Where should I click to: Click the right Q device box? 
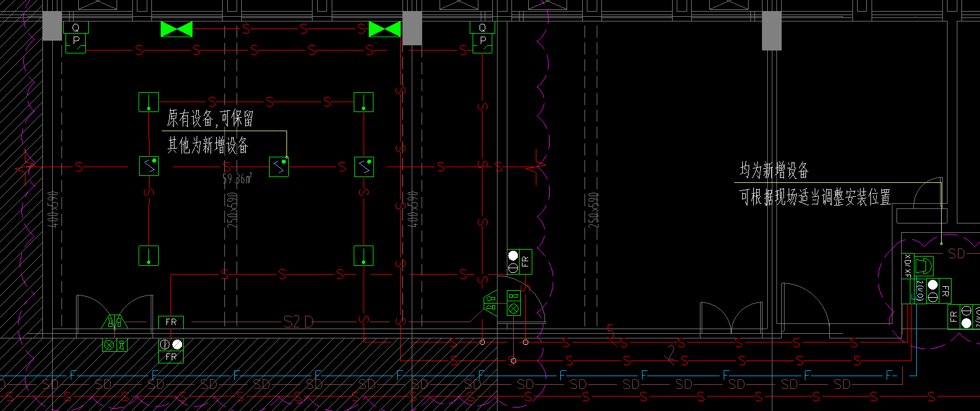tap(482, 27)
